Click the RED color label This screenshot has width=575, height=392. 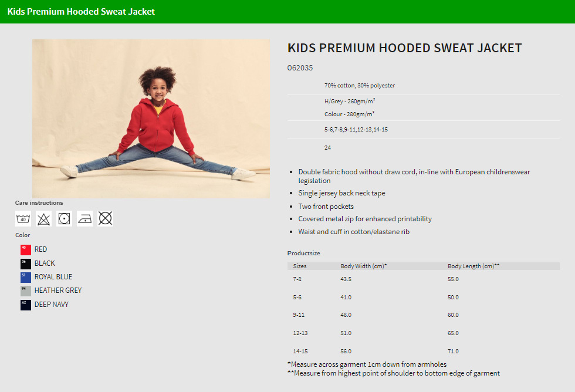click(x=40, y=249)
